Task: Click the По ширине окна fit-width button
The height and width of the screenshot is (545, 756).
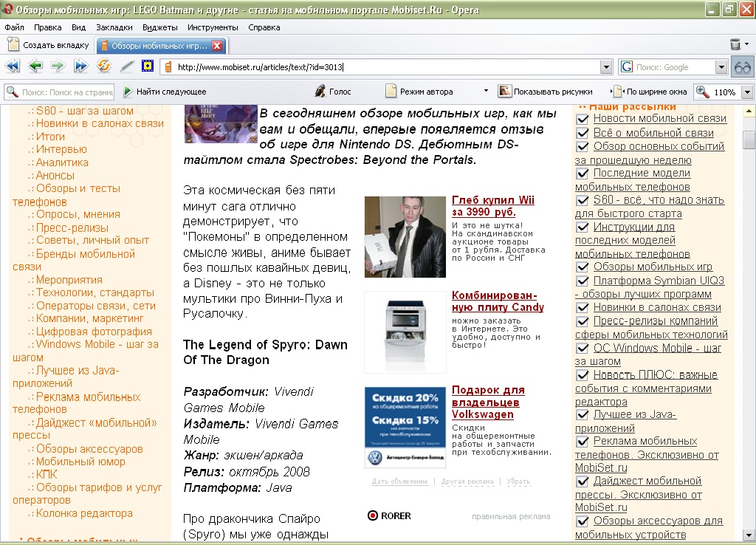Action: pyautogui.click(x=648, y=91)
